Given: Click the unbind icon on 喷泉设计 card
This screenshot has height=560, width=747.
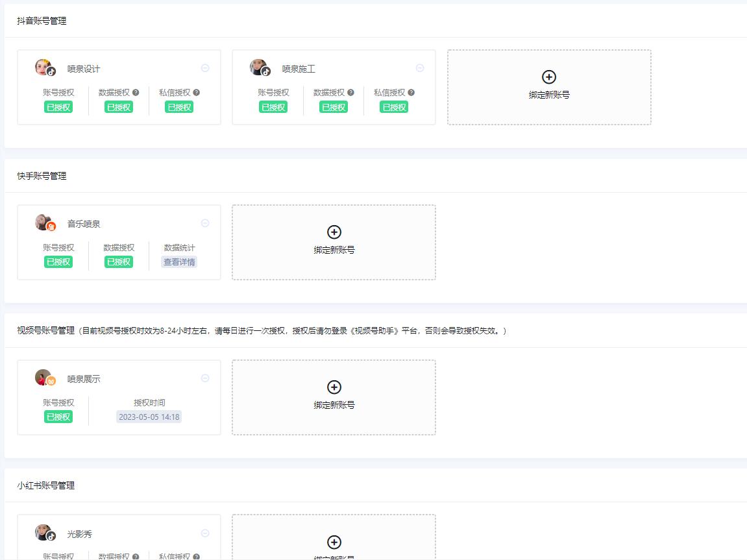Looking at the screenshot, I should point(205,67).
